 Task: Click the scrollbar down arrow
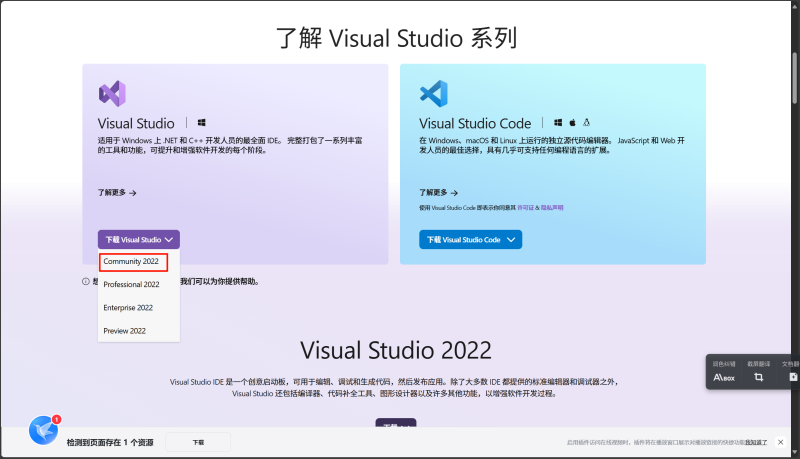[795, 452]
